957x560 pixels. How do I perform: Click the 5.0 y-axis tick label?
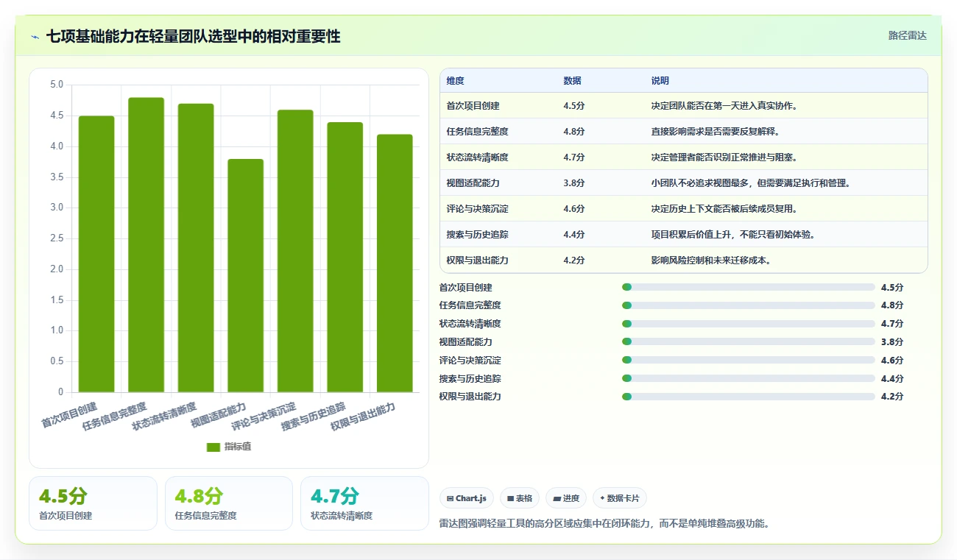tap(57, 85)
